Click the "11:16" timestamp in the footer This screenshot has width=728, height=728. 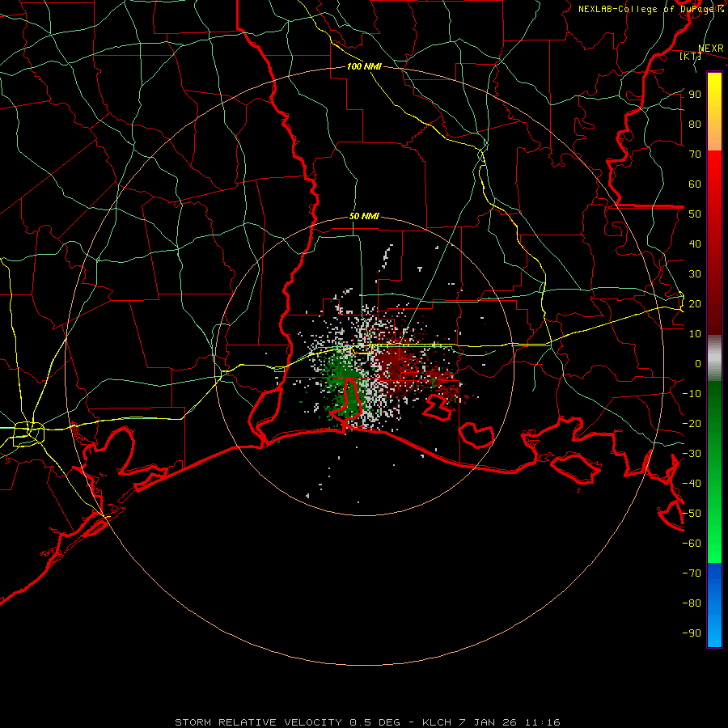tap(542, 722)
